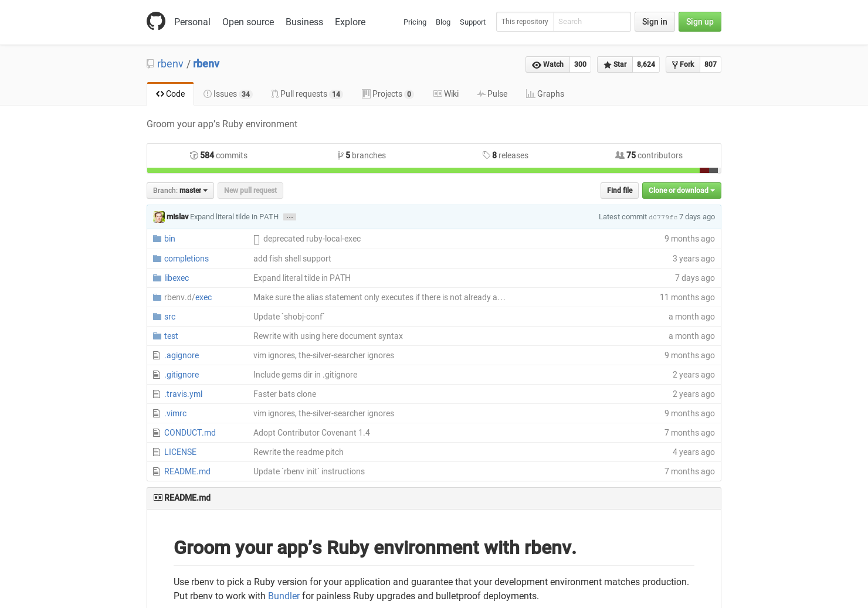This screenshot has width=868, height=608.
Task: Switch to the Code tab
Action: click(170, 94)
